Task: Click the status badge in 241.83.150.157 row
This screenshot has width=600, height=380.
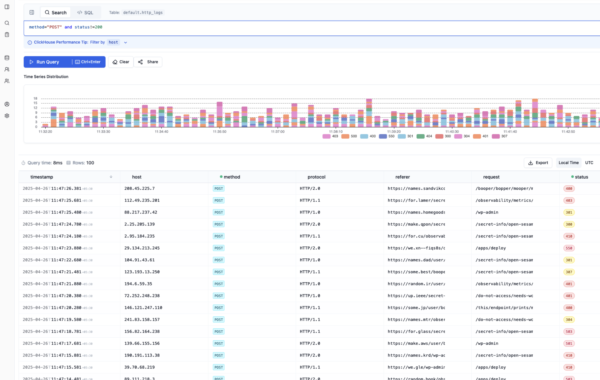Action: click(569, 319)
